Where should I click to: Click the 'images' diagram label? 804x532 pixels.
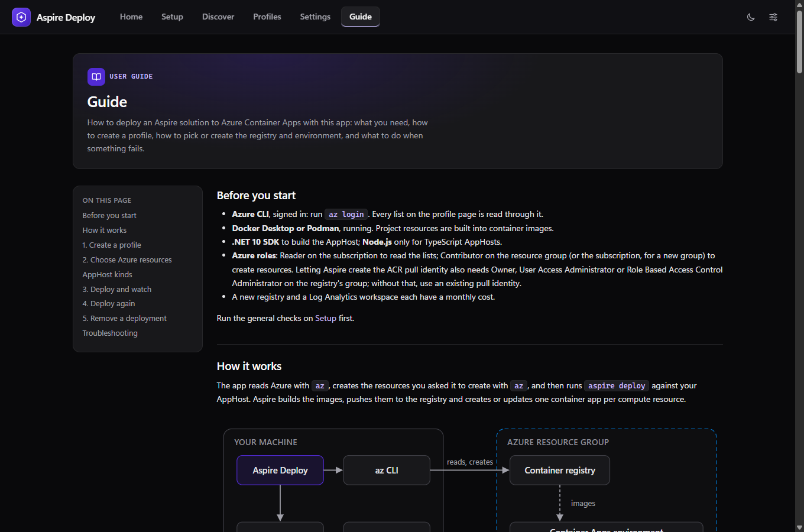click(583, 504)
